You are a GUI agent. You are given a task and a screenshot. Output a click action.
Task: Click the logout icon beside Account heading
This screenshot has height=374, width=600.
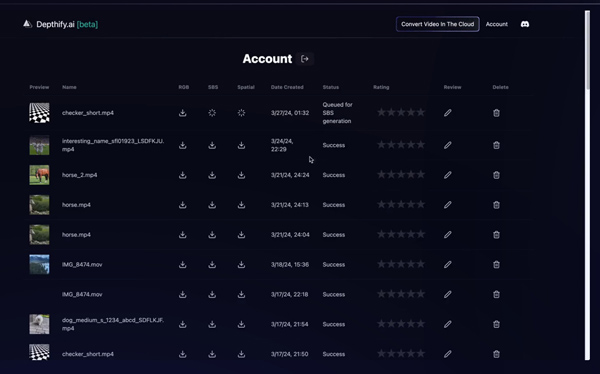(x=305, y=59)
